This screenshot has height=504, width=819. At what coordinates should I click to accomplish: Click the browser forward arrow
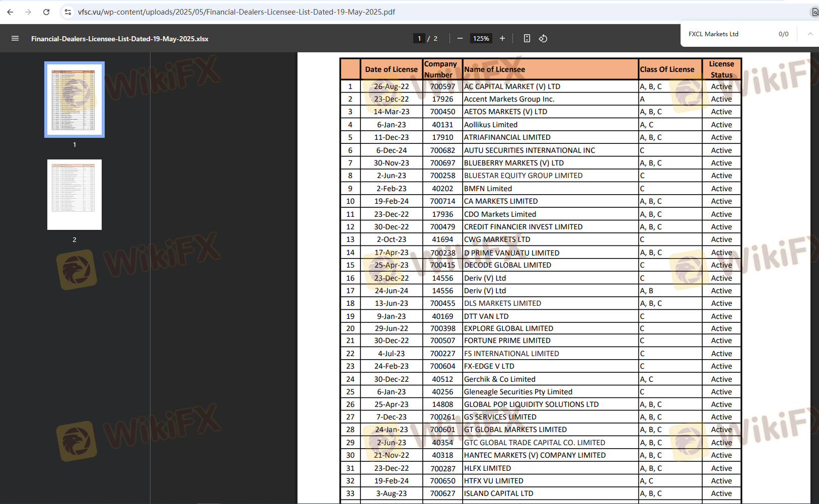28,12
